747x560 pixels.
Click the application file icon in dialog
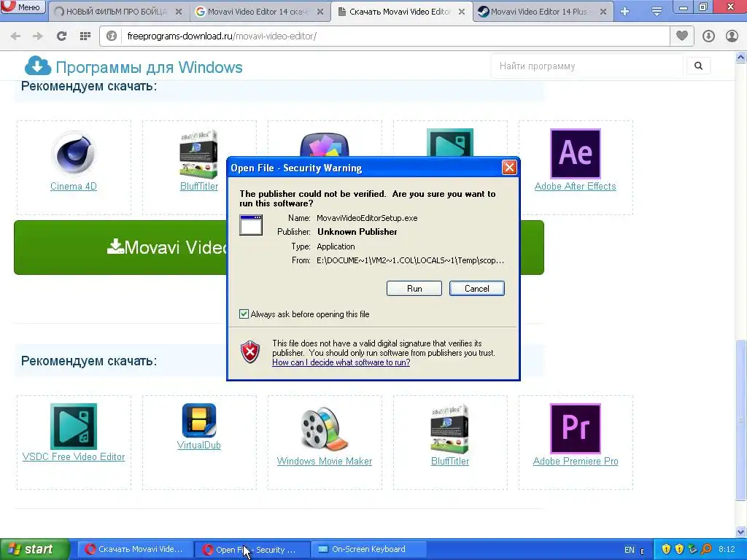point(251,225)
